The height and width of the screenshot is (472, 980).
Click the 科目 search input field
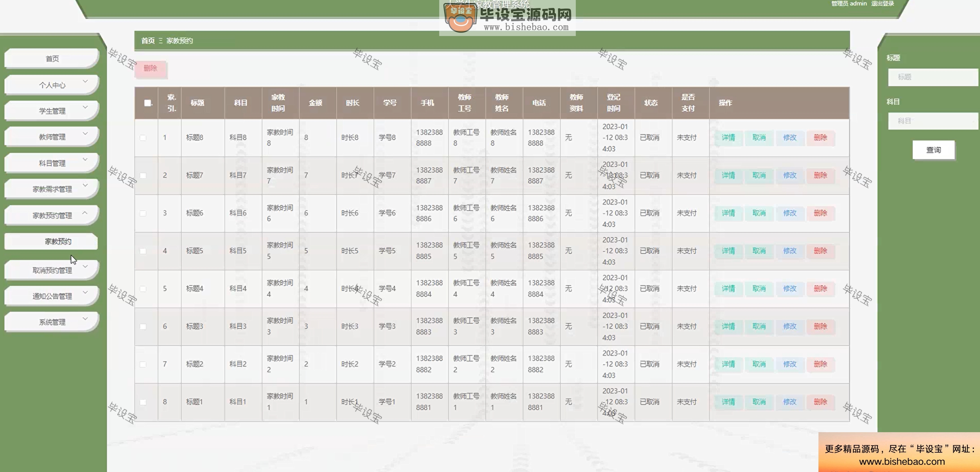[933, 121]
